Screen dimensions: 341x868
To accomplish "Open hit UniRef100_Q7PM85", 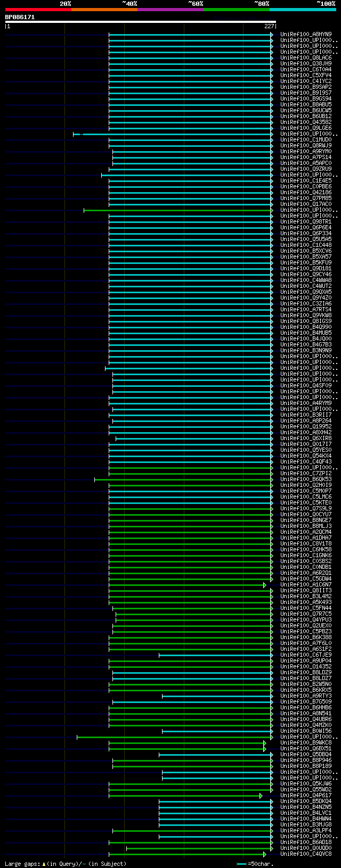I will pos(306,198).
